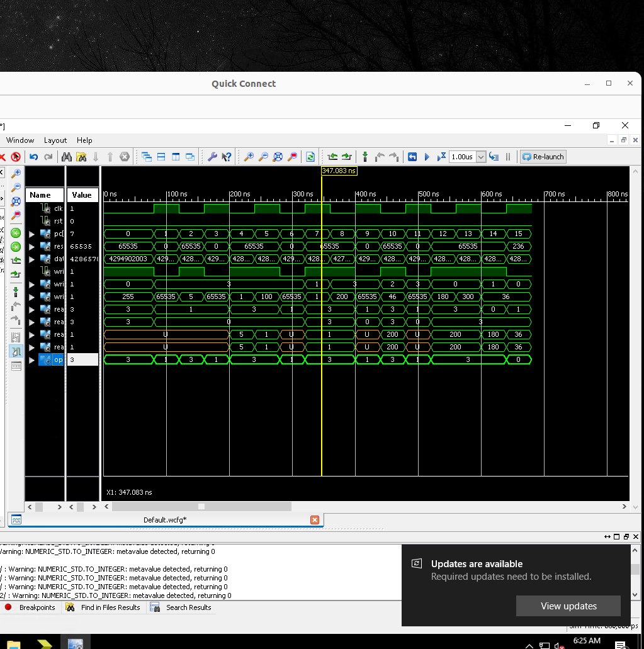Add a marker using the sidebar marker icon
This screenshot has width=644, height=649.
pos(16,292)
